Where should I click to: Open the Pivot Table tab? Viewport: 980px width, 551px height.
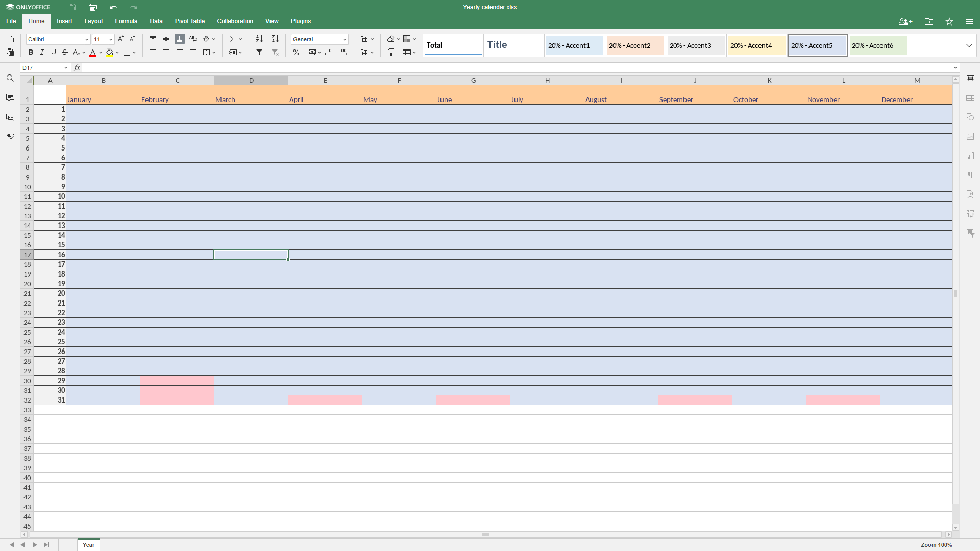(189, 21)
